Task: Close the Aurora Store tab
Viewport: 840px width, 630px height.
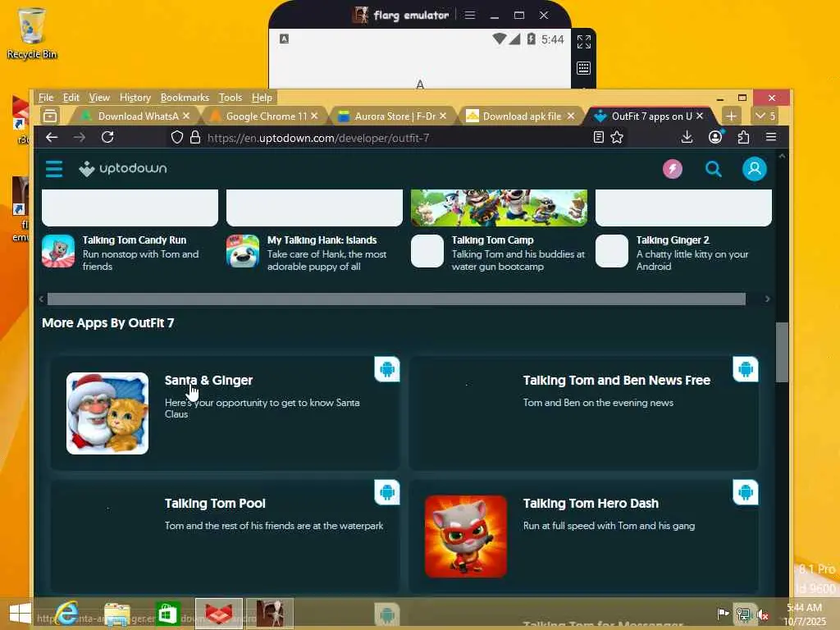Action: (443, 116)
